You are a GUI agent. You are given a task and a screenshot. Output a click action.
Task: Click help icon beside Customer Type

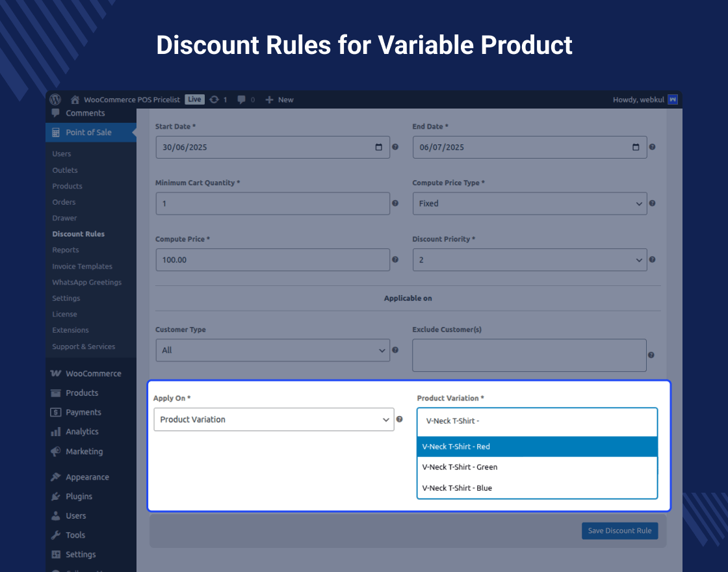395,350
